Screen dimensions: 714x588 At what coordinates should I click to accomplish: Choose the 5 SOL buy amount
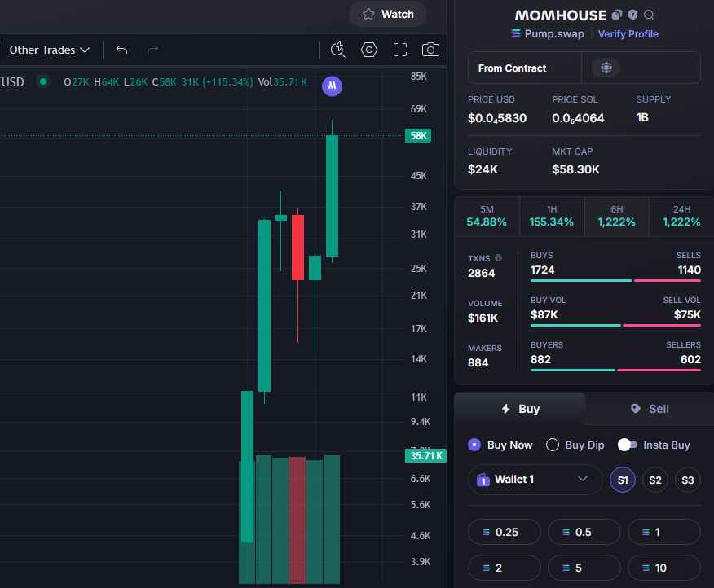(584, 568)
